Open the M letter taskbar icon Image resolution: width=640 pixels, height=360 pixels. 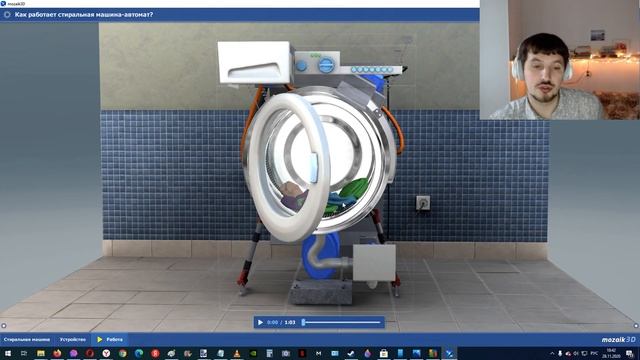pos(318,353)
